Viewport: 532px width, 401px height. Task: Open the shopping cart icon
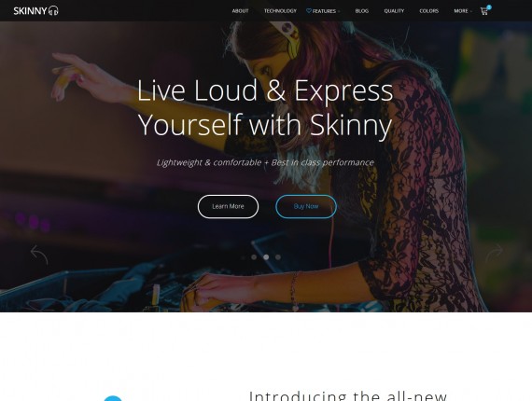coord(483,11)
